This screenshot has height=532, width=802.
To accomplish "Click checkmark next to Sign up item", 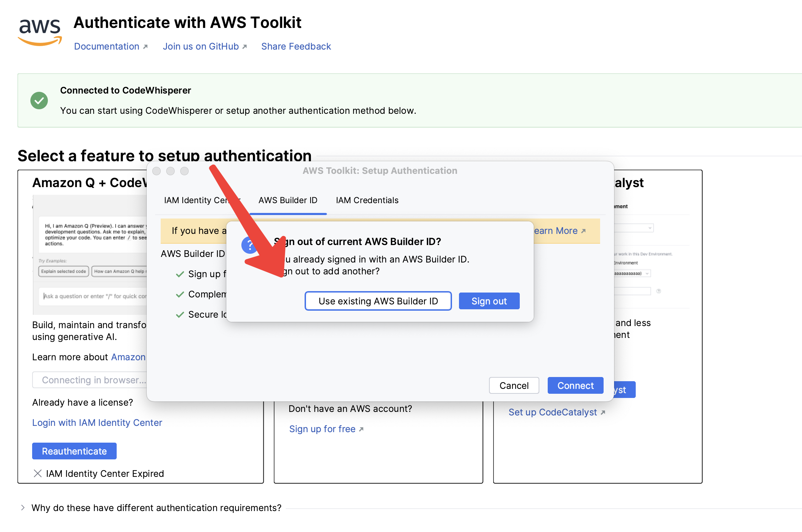I will click(180, 274).
